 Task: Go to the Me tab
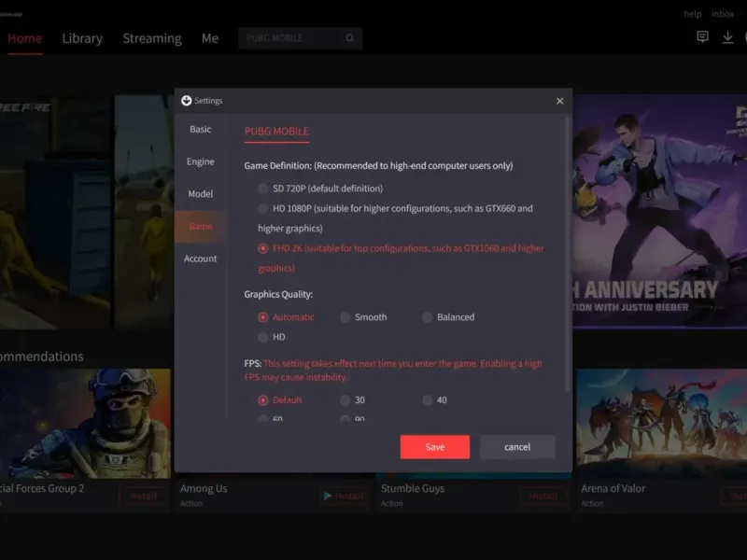pos(210,38)
